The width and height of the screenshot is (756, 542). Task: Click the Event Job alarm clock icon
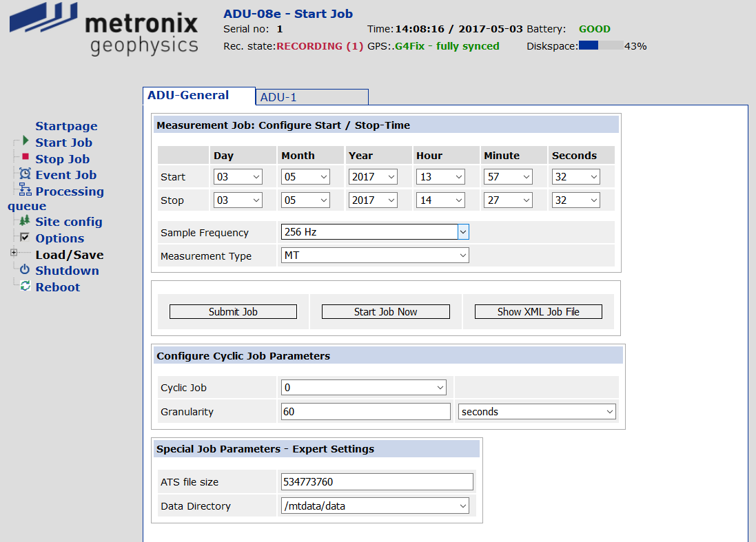(25, 174)
